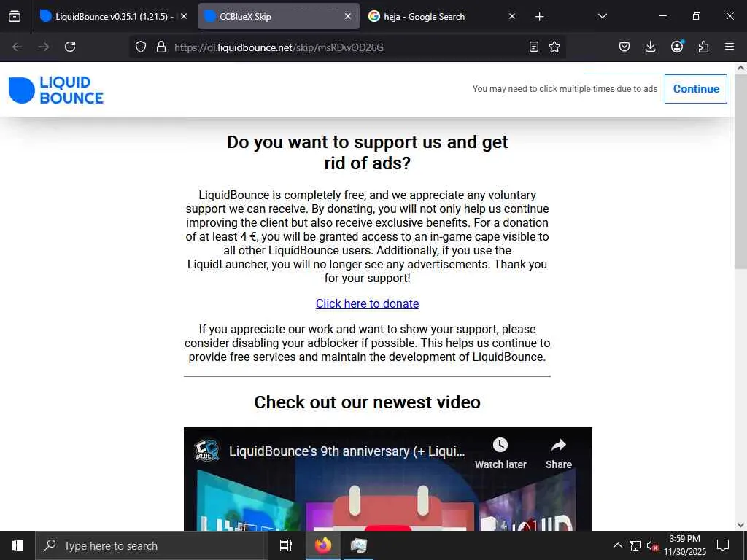Restore down the Firefox window

point(696,16)
